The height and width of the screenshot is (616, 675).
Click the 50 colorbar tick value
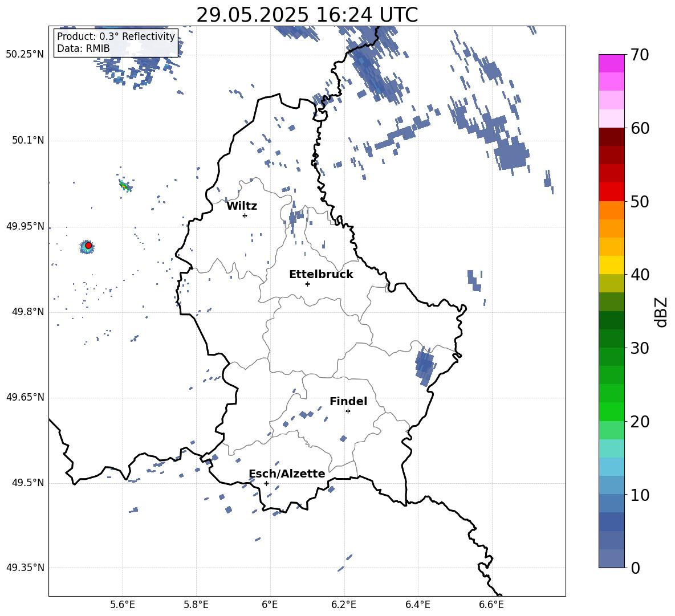pos(640,201)
